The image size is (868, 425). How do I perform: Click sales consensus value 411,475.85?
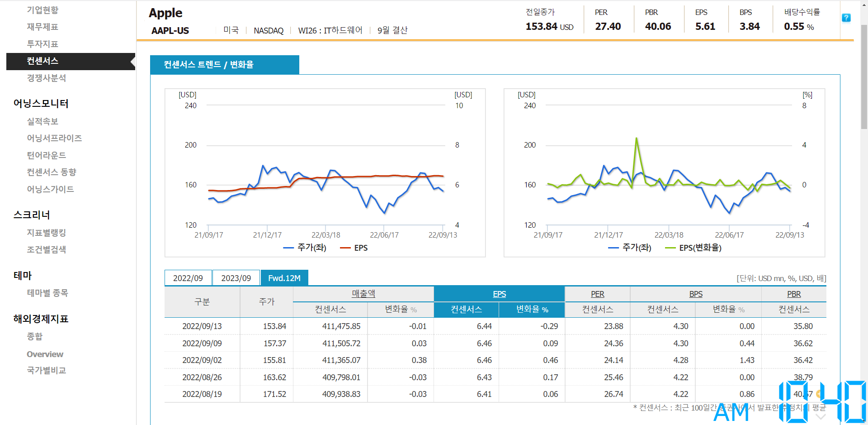(x=341, y=326)
